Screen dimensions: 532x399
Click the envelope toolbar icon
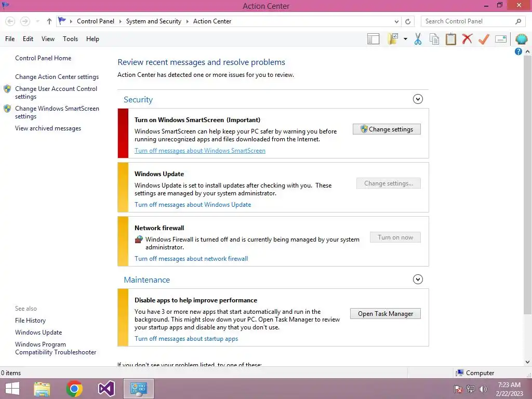501,39
